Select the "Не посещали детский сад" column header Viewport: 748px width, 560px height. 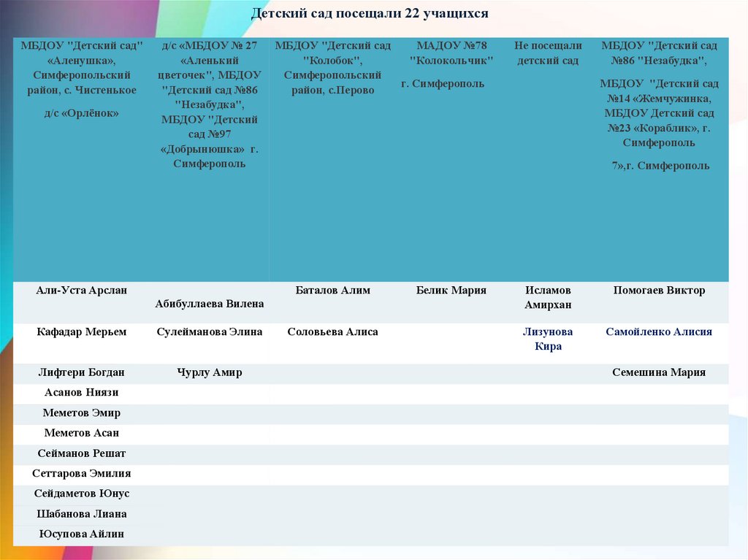(548, 53)
